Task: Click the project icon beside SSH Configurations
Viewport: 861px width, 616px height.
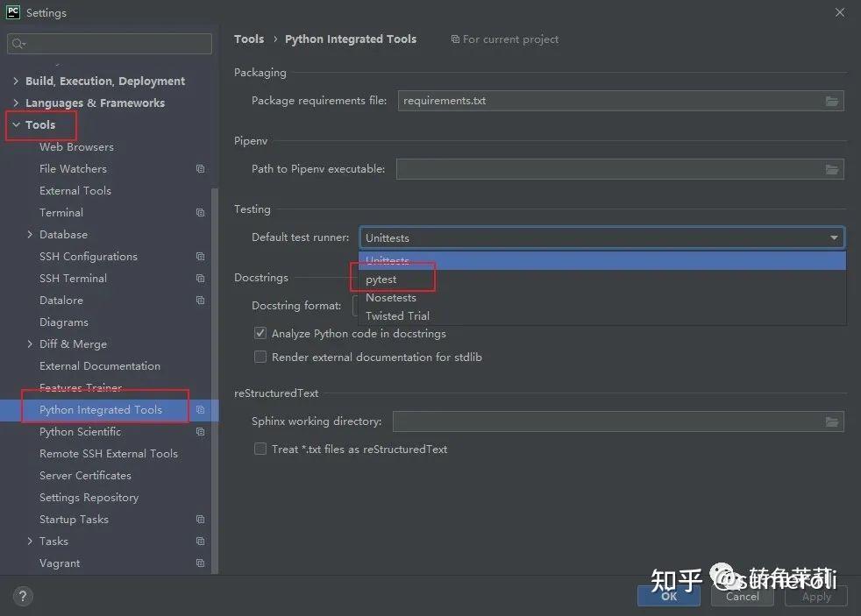Action: point(201,257)
